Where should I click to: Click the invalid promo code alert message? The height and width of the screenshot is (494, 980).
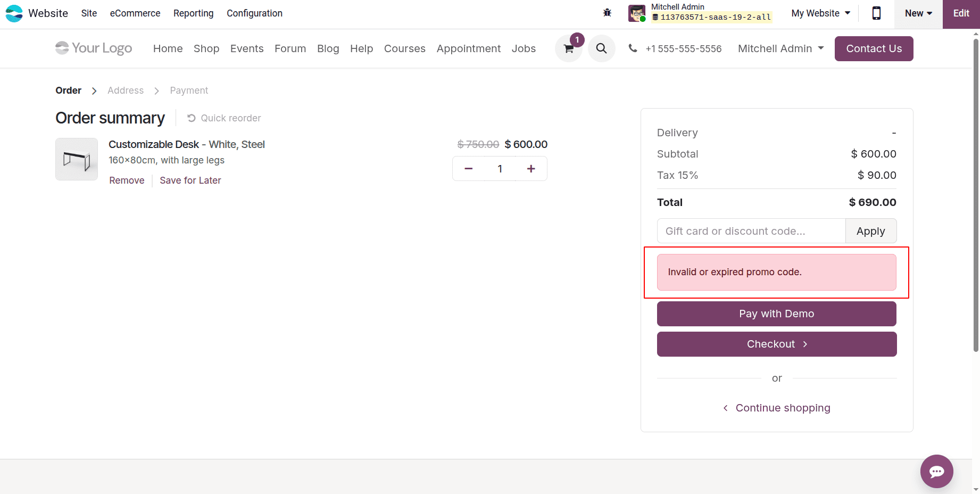[x=776, y=272]
